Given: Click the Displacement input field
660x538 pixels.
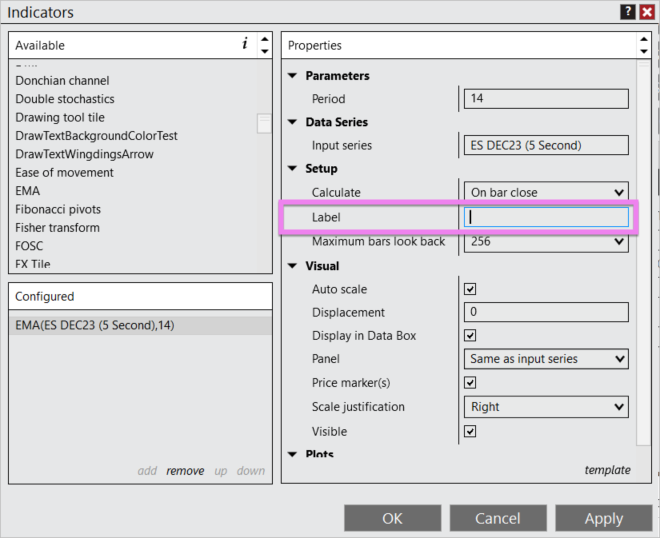Looking at the screenshot, I should 546,312.
